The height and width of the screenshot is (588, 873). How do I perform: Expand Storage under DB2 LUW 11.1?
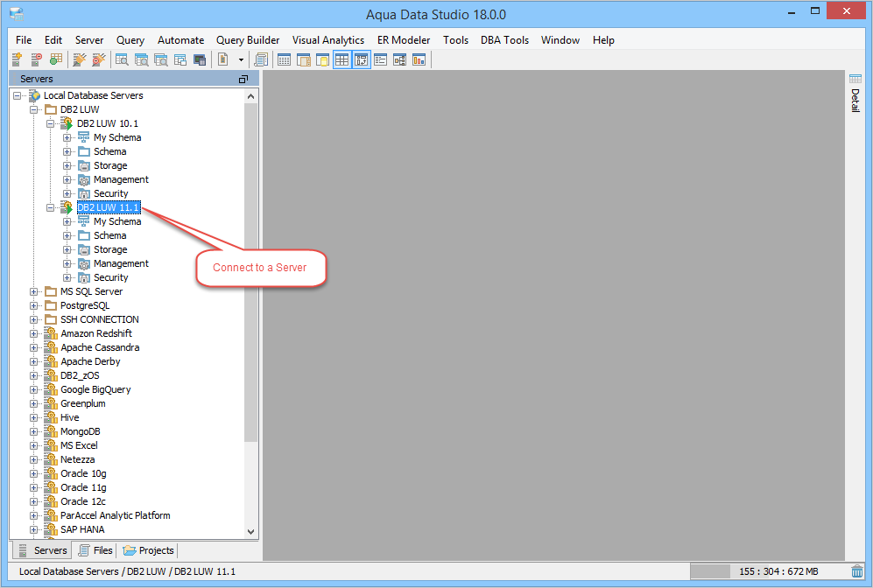pos(67,249)
